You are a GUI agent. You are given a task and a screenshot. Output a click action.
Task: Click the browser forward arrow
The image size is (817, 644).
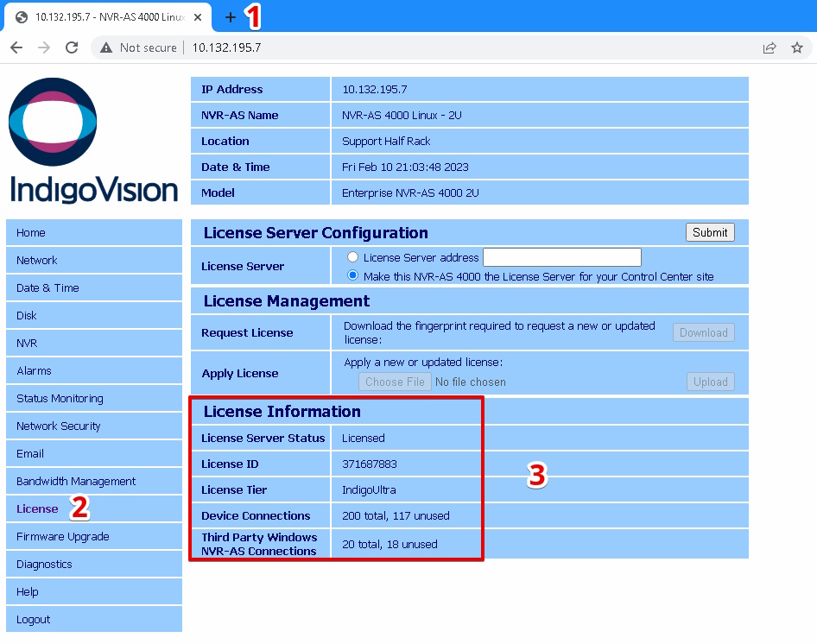pos(43,47)
